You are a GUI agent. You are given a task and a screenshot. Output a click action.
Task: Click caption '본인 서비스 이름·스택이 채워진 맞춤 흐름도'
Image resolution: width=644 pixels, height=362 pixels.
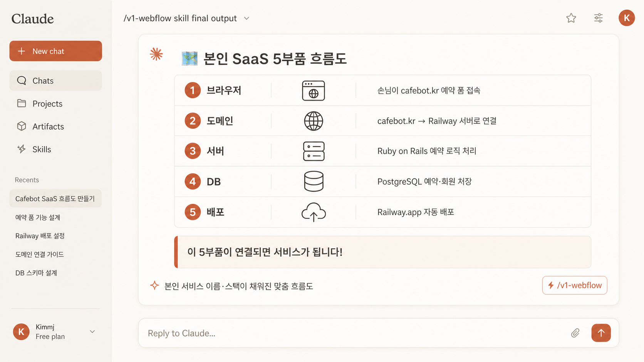238,286
